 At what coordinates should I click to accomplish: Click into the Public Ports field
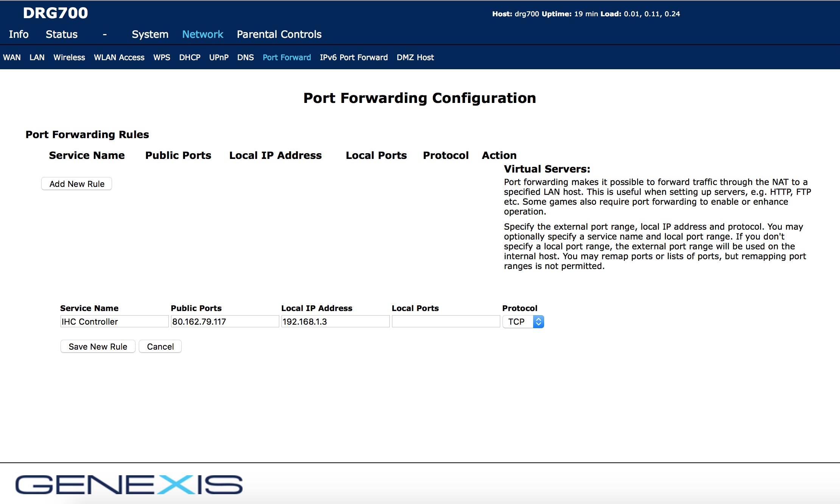coord(224,322)
